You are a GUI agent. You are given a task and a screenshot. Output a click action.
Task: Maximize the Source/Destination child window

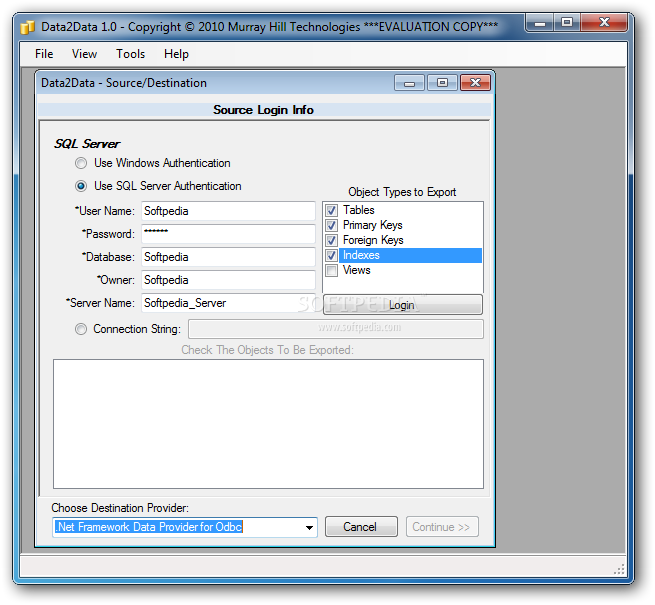pos(442,83)
